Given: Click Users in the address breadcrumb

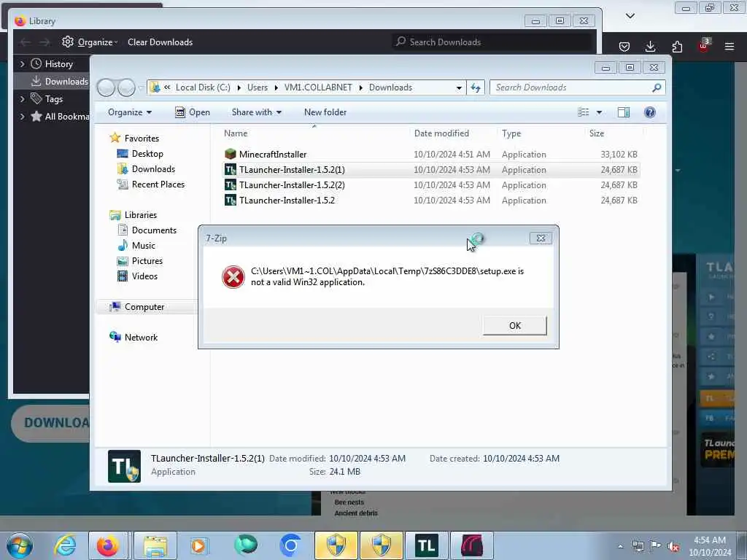Looking at the screenshot, I should 258,87.
